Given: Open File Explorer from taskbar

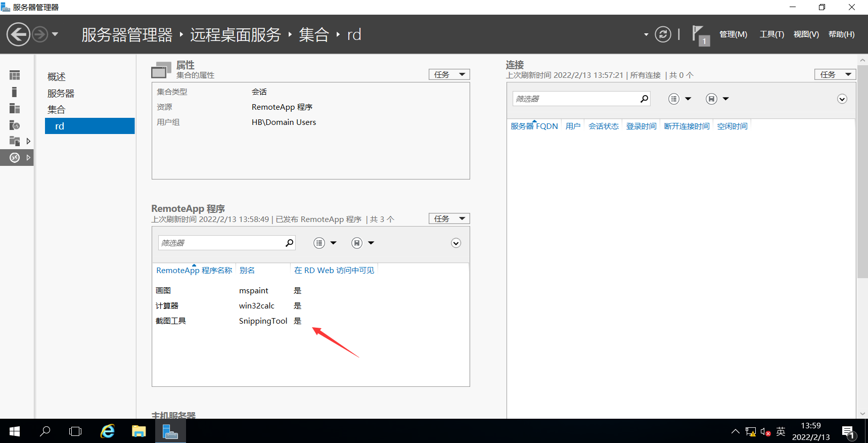Looking at the screenshot, I should point(139,431).
